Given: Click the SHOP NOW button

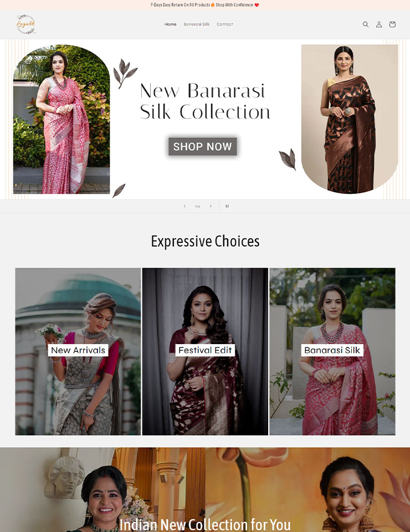Looking at the screenshot, I should pos(202,146).
